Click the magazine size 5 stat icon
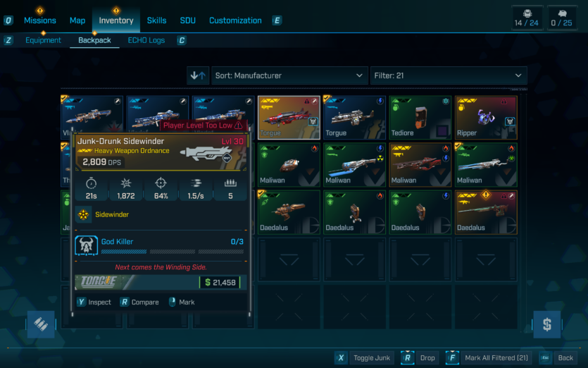588x368 pixels. [230, 183]
